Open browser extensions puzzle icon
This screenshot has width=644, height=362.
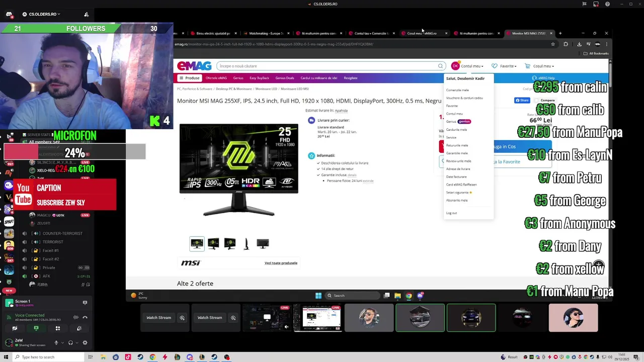pyautogui.click(x=566, y=44)
